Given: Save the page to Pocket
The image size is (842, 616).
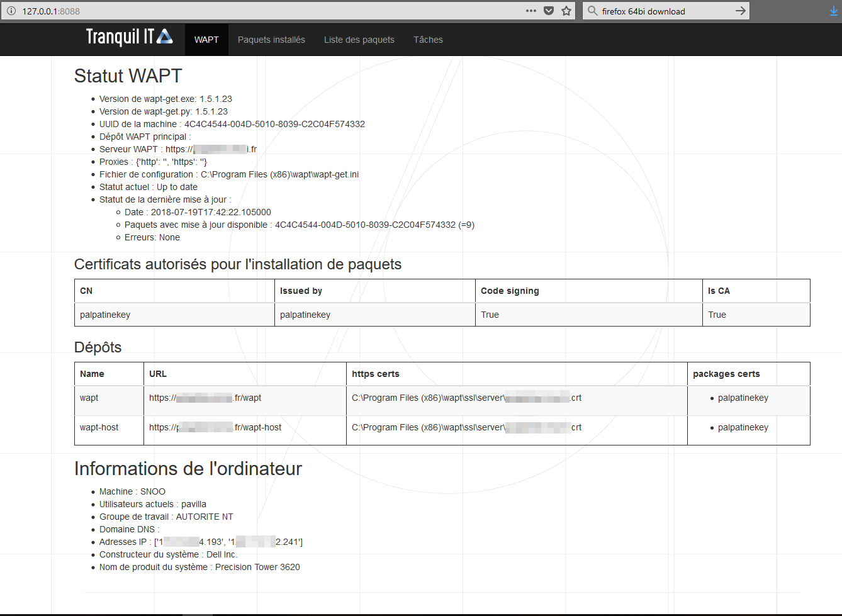Looking at the screenshot, I should (549, 11).
